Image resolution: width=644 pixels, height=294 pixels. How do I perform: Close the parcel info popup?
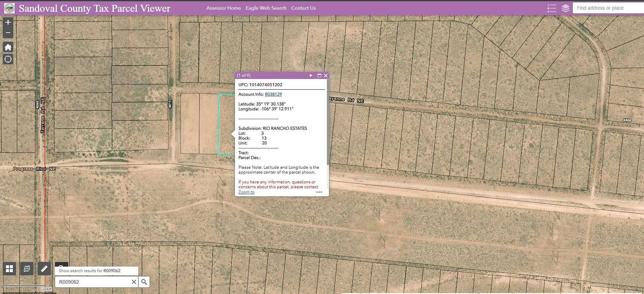(325, 76)
